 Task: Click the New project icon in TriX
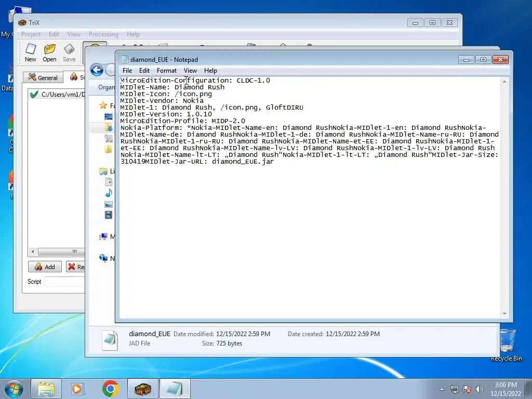(31, 52)
